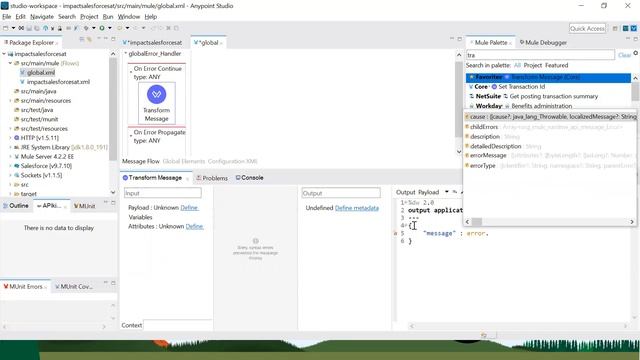Select the Mule Server 4.2.2 EE item

(x=47, y=156)
